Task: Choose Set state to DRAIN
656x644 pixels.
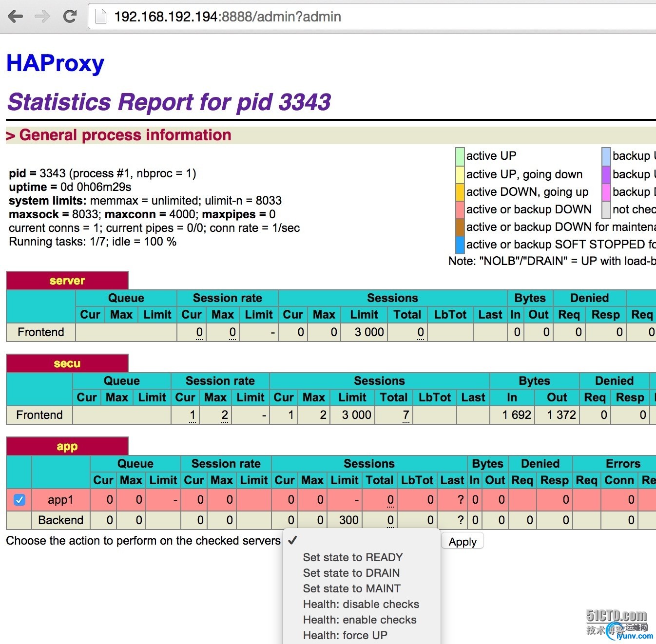Action: (351, 573)
